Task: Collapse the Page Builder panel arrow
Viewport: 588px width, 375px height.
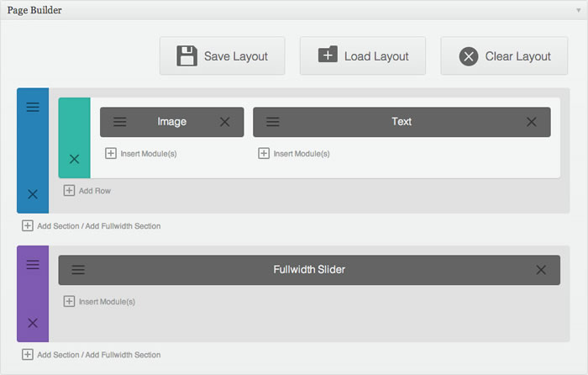Action: (x=578, y=10)
